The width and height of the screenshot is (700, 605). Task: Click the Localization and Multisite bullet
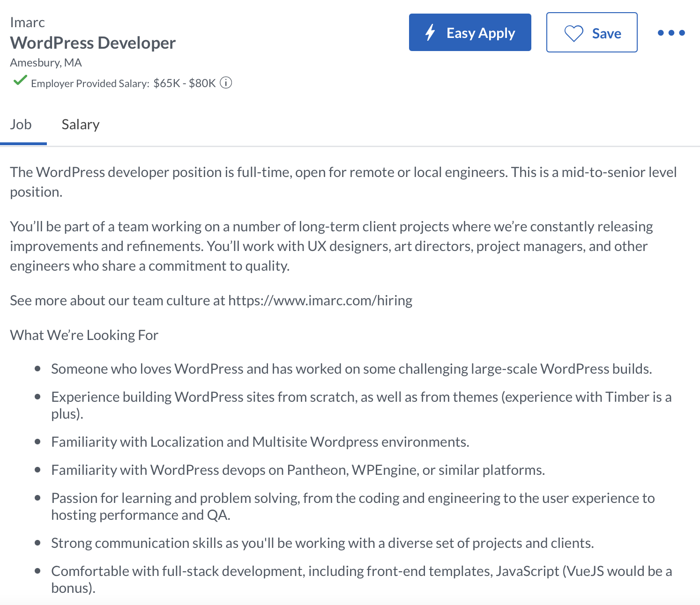point(260,442)
